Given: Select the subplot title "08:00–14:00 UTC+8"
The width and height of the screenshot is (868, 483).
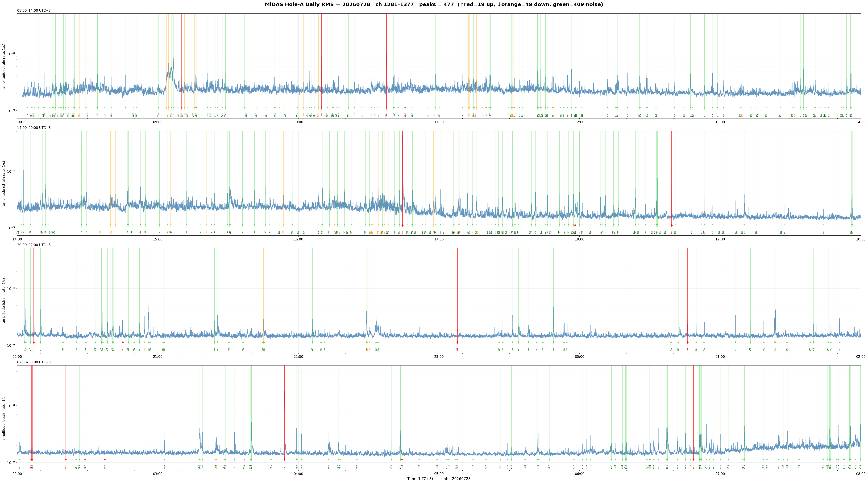Looking at the screenshot, I should 34,10.
